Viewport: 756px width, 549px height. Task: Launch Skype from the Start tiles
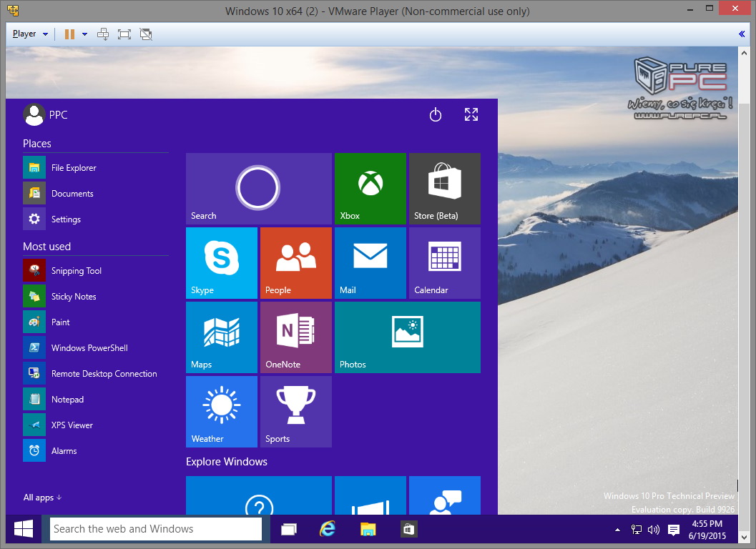coord(221,262)
